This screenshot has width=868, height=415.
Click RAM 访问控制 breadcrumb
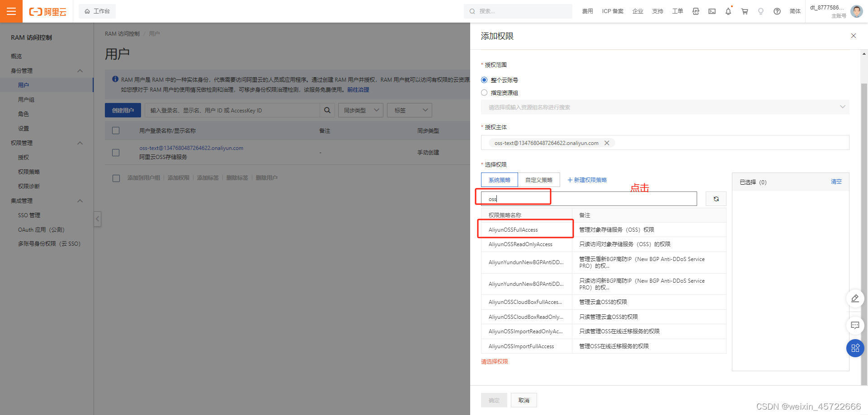point(122,34)
